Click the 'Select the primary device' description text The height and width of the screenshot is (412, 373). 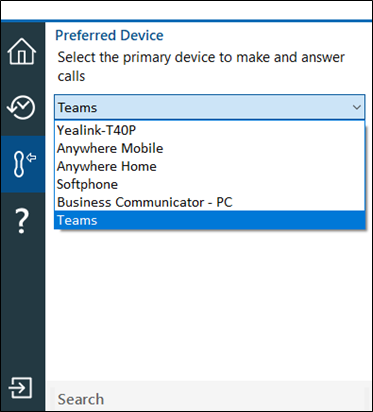[x=201, y=67]
